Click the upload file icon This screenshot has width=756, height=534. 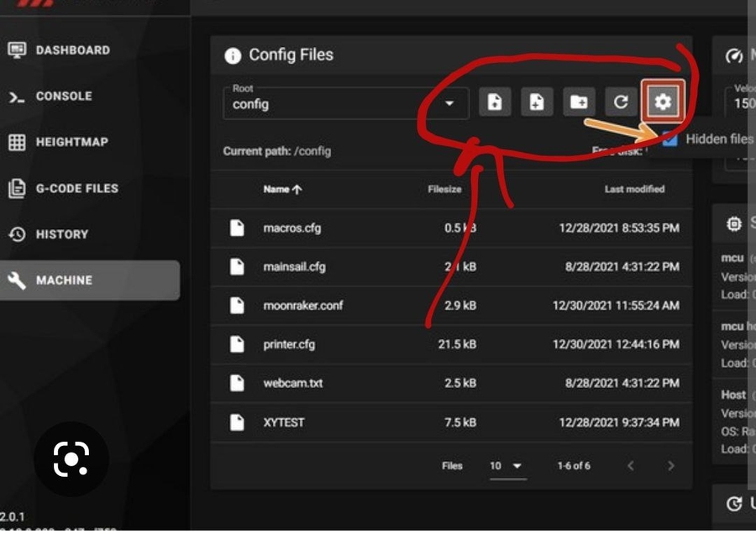click(537, 102)
